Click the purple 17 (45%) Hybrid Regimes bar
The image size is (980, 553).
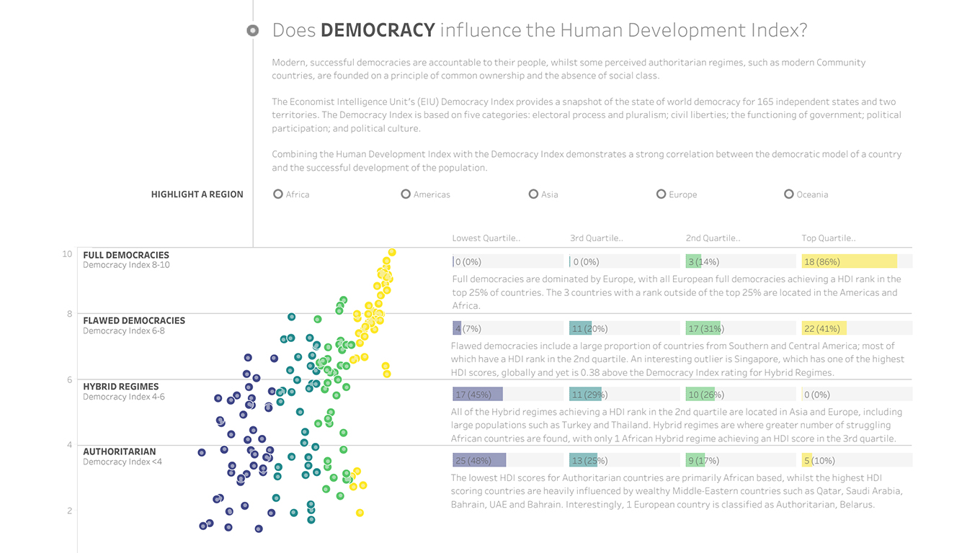[477, 395]
